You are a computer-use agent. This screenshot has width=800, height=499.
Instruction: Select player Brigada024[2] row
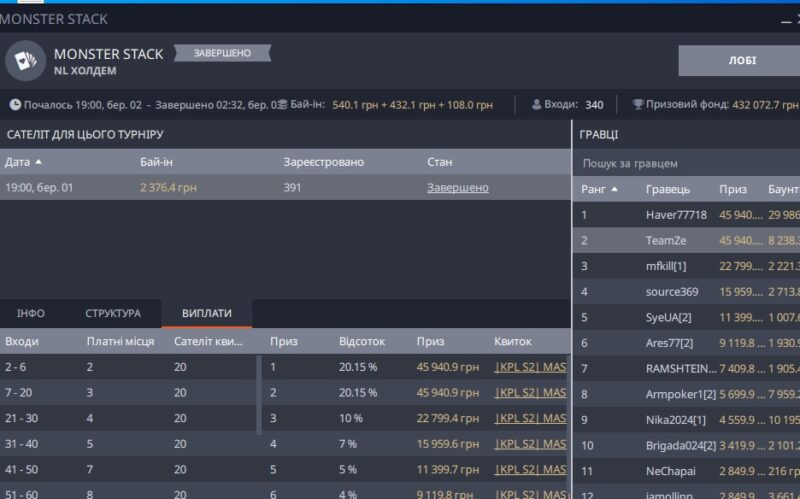coord(686,445)
